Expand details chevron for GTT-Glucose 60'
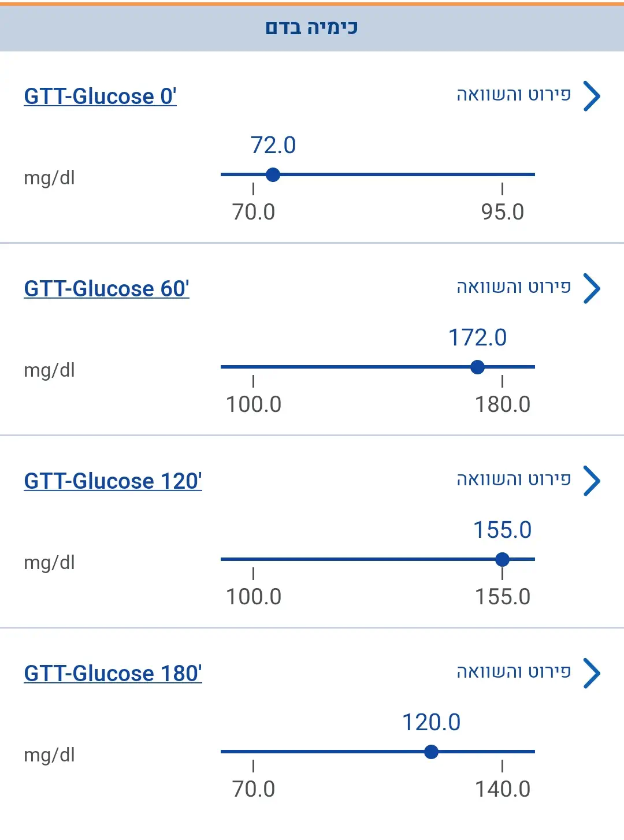The height and width of the screenshot is (840, 624). [592, 288]
